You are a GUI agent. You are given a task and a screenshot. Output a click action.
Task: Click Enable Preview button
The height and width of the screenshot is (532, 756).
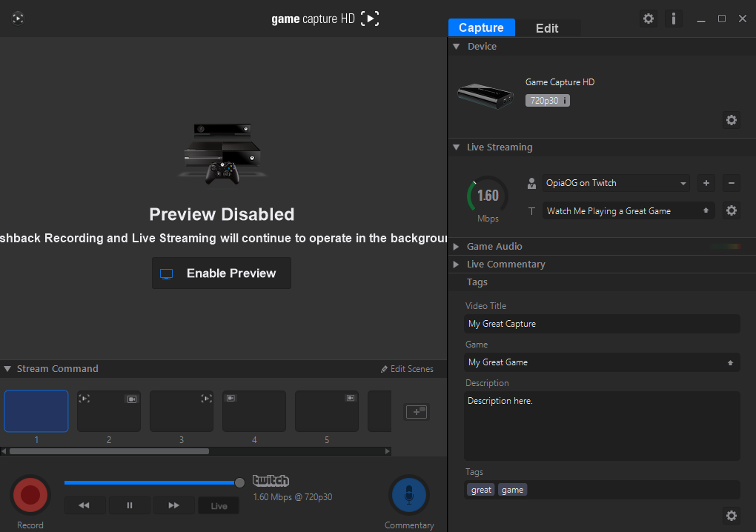pos(222,273)
